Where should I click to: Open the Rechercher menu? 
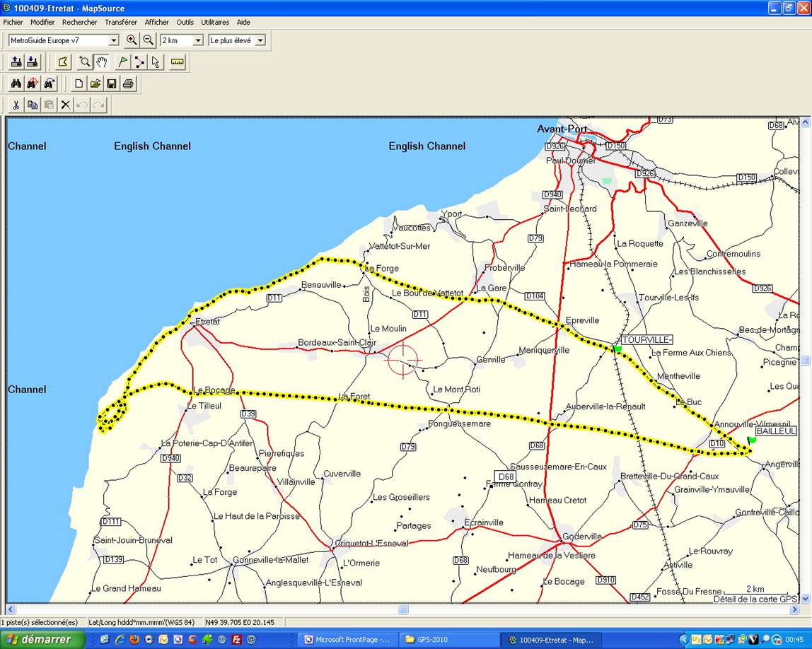[x=80, y=22]
